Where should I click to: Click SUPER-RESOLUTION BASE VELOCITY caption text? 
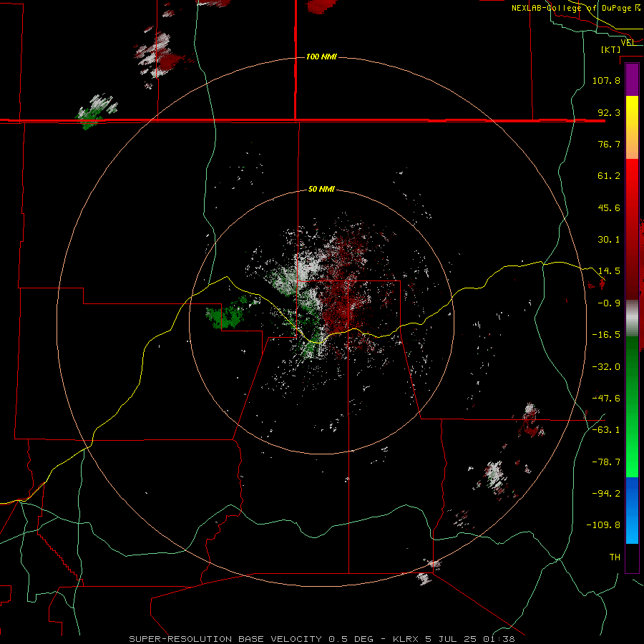point(225,639)
